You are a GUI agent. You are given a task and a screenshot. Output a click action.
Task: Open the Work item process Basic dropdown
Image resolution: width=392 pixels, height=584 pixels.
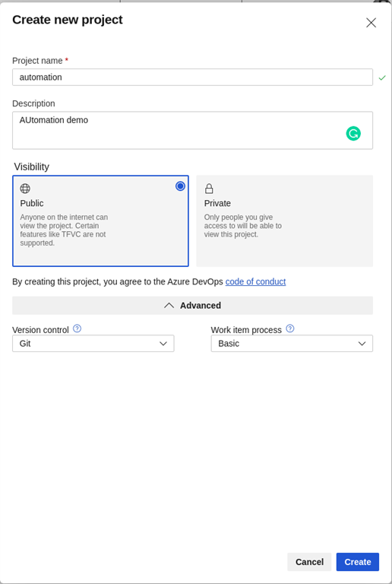292,344
